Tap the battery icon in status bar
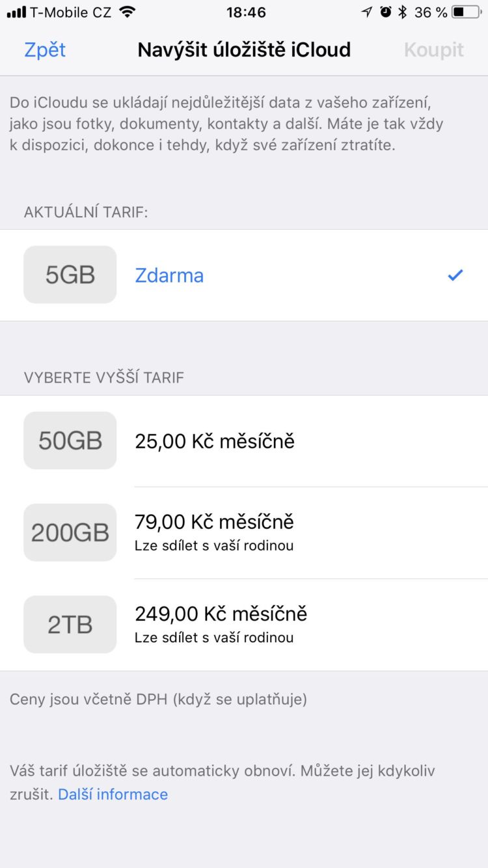The height and width of the screenshot is (868, 488). (x=467, y=12)
